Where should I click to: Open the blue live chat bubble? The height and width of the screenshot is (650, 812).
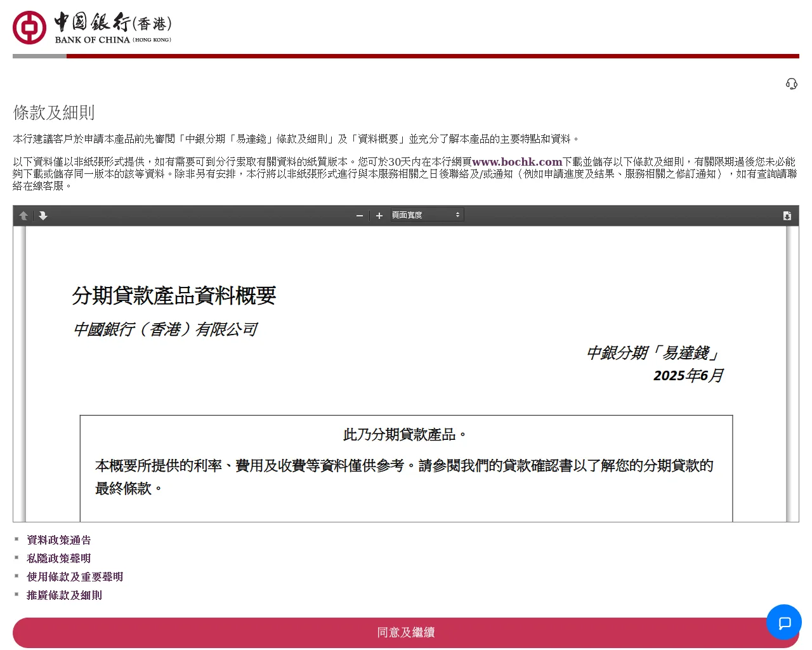[784, 622]
